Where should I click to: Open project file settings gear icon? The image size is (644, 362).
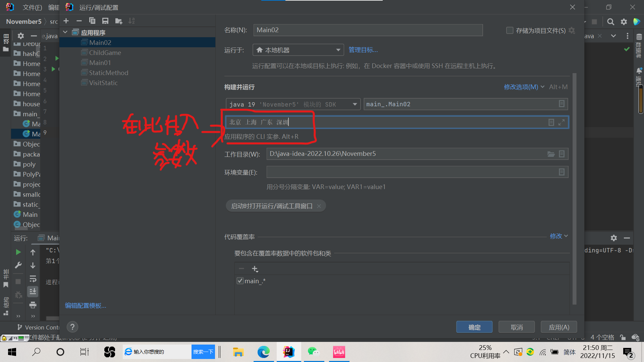(572, 31)
